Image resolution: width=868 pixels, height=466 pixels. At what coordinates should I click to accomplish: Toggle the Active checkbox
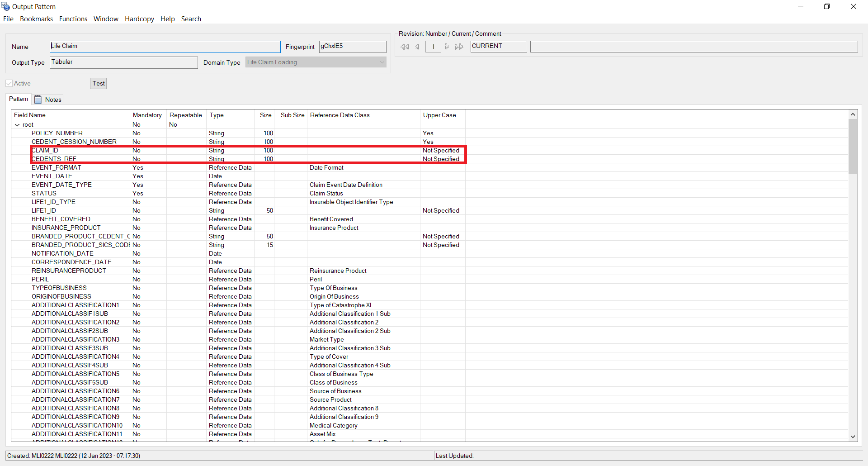click(x=9, y=83)
